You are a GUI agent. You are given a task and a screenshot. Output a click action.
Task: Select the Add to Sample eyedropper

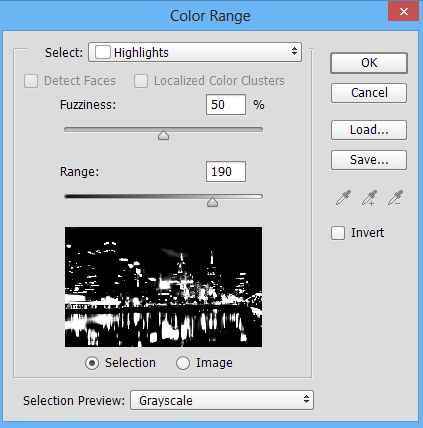pos(369,198)
